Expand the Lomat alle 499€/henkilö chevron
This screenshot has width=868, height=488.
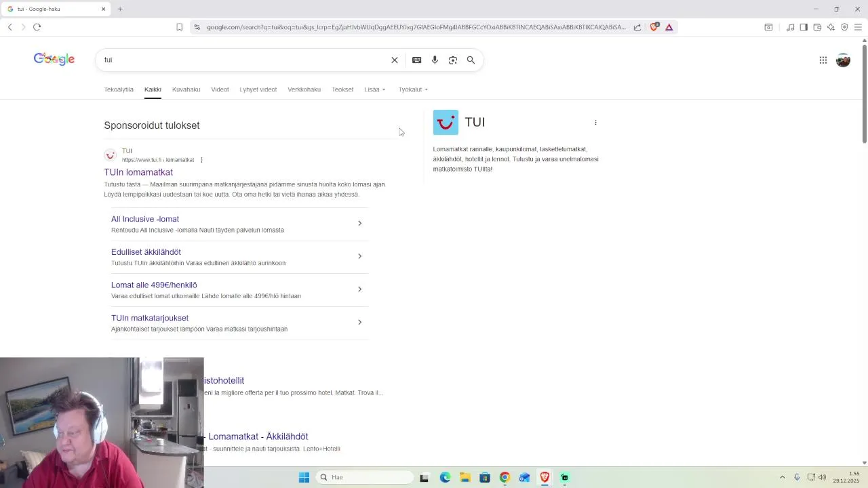359,289
